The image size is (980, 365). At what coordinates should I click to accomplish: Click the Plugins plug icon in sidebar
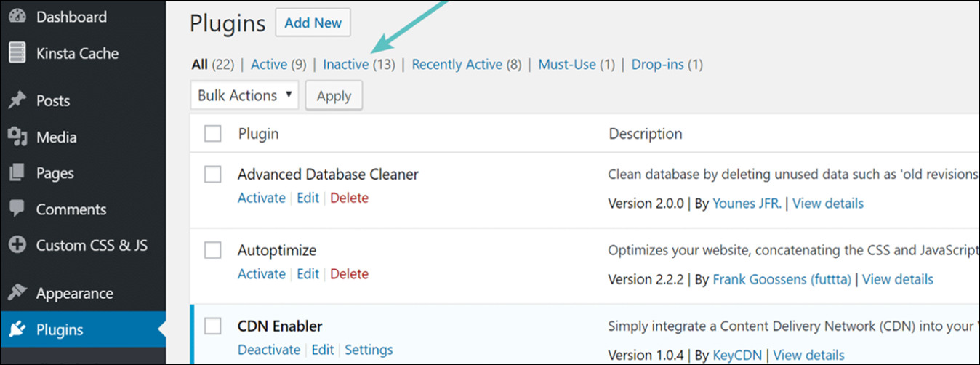click(x=17, y=329)
